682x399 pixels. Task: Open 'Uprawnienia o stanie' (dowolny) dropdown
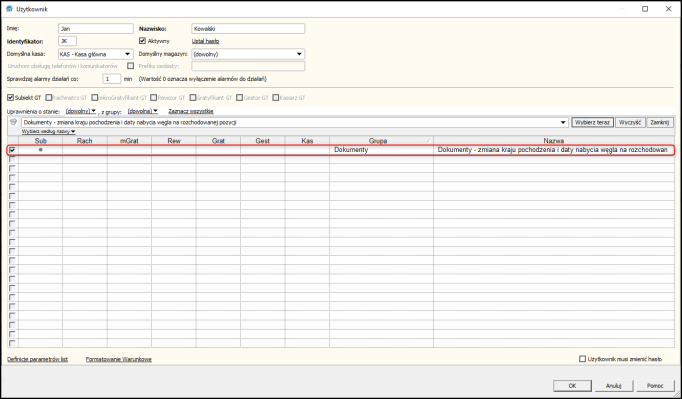point(81,111)
